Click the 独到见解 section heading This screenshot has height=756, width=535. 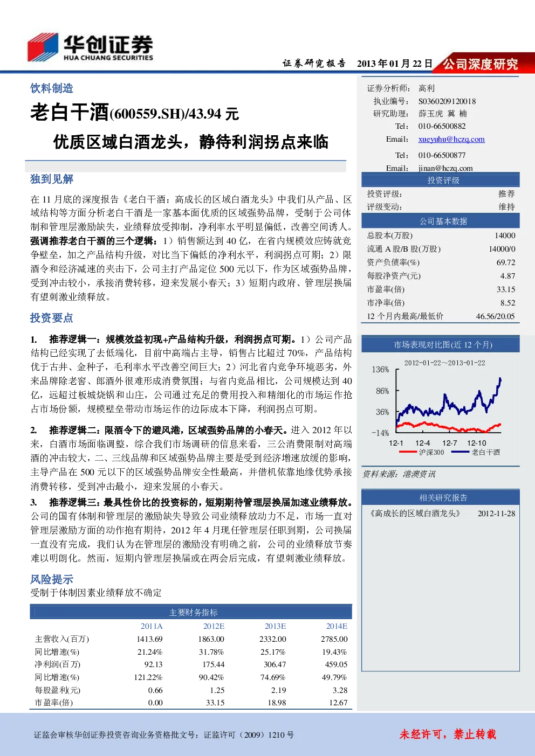[52, 179]
